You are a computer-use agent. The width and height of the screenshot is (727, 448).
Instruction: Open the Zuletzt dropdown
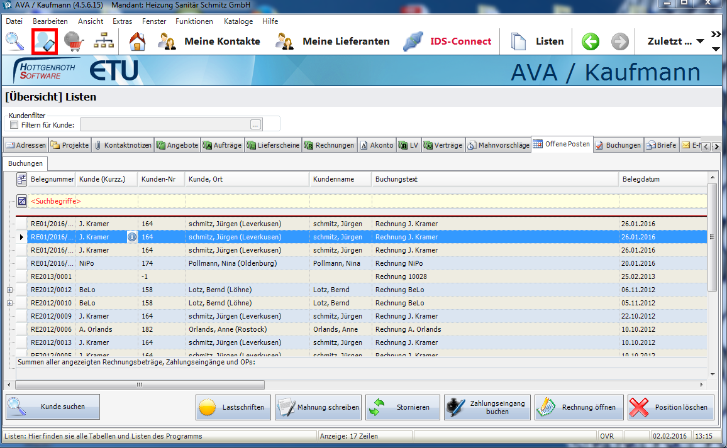coord(676,41)
